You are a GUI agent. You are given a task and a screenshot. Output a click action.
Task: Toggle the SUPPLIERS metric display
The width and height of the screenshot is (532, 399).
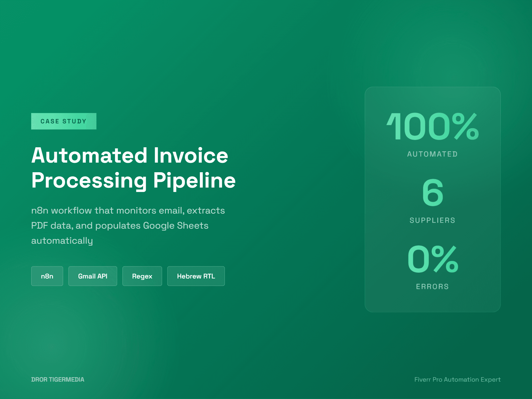click(432, 220)
